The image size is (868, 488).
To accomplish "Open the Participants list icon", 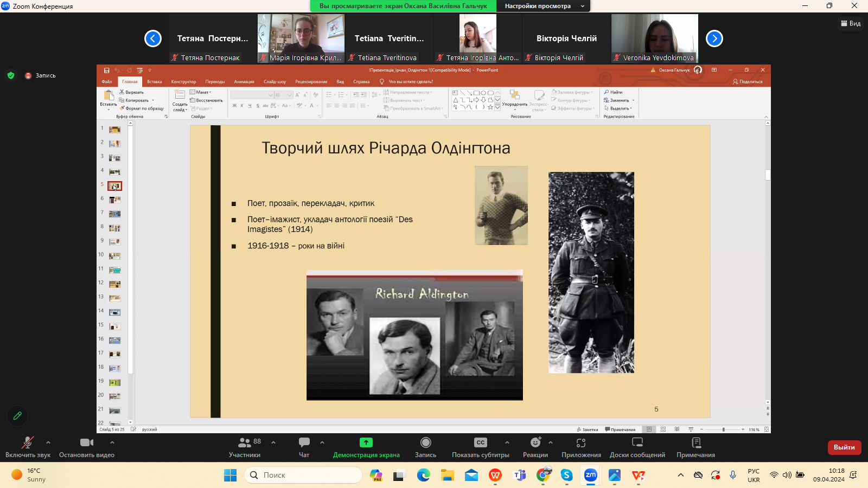I will coord(245,443).
